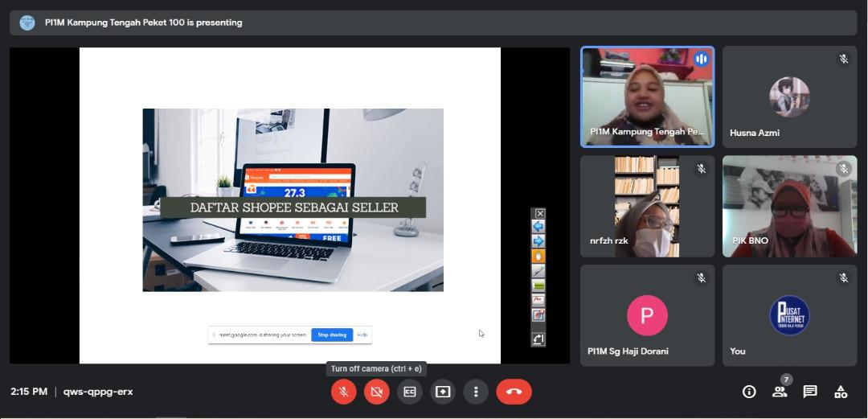Viewport: 868px width, 419px height.
Task: Close the floating presentation toolbar with X
Action: [540, 213]
